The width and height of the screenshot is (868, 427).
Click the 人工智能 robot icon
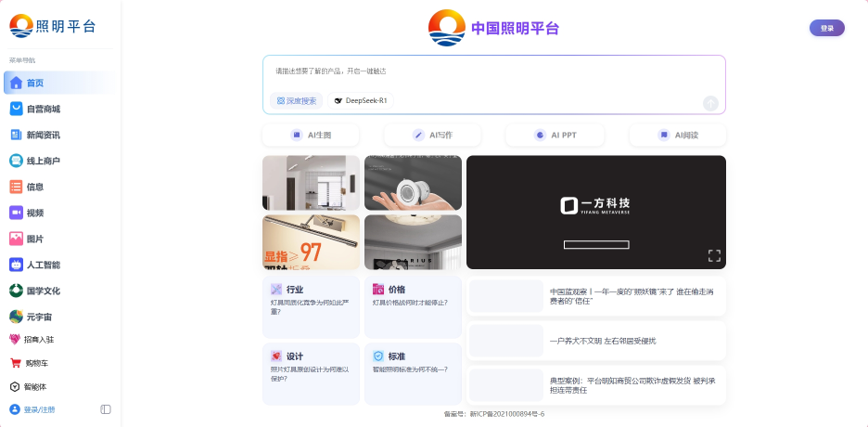(x=16, y=265)
